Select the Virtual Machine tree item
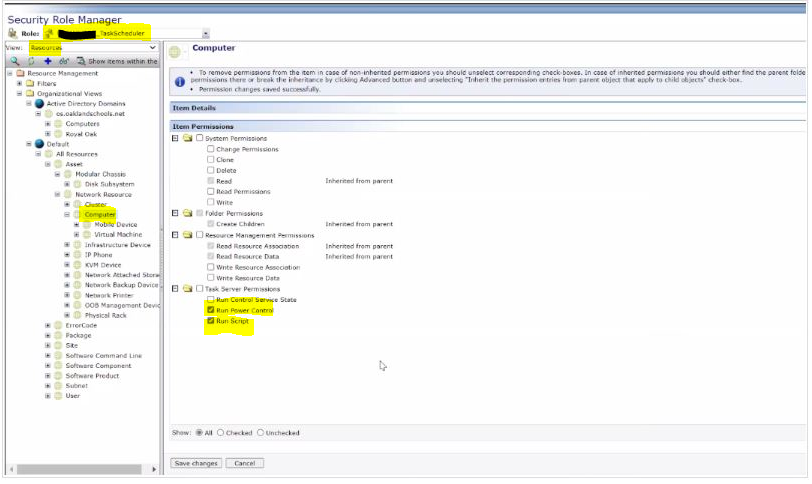This screenshot has width=812, height=484. 116,234
